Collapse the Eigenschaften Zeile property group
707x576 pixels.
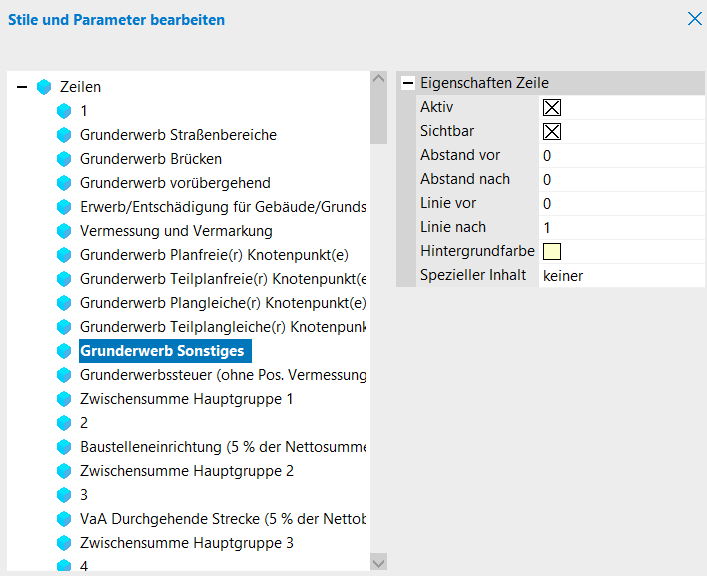click(408, 83)
